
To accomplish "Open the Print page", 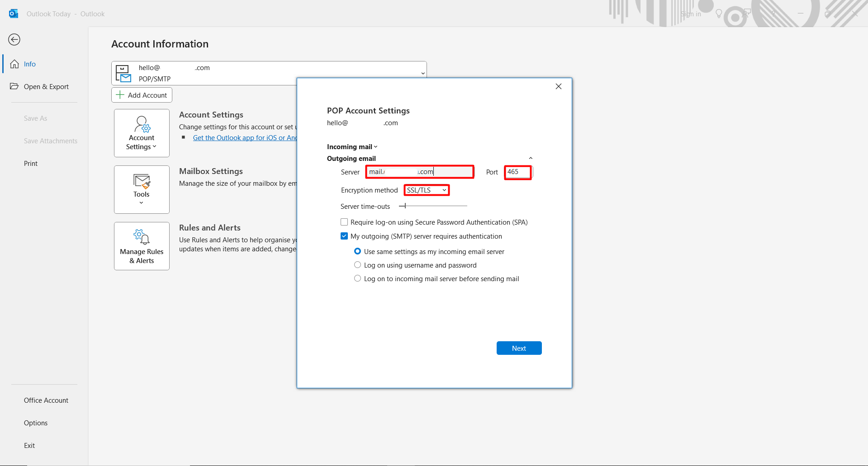I will 31,163.
